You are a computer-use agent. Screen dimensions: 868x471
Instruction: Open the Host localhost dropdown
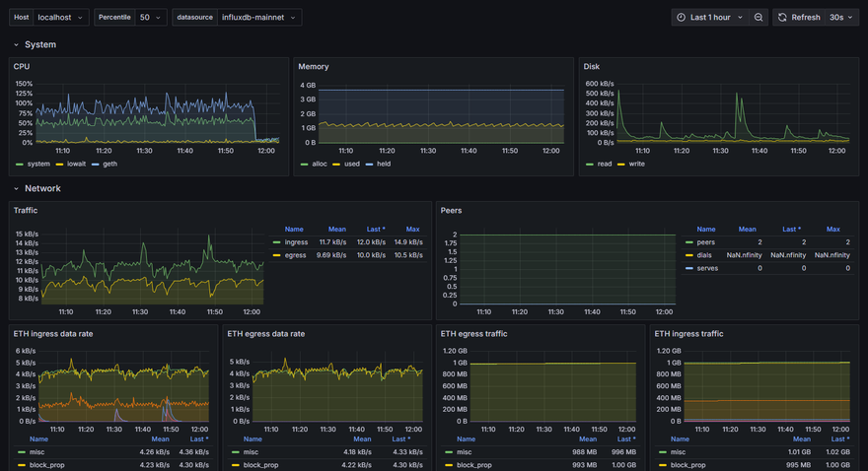61,18
